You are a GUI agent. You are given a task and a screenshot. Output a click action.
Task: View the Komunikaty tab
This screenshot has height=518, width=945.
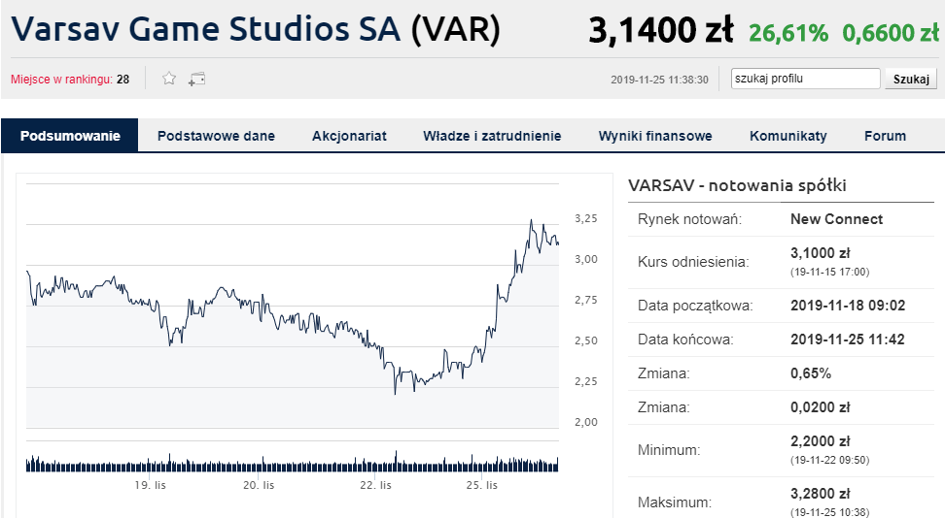(x=788, y=136)
